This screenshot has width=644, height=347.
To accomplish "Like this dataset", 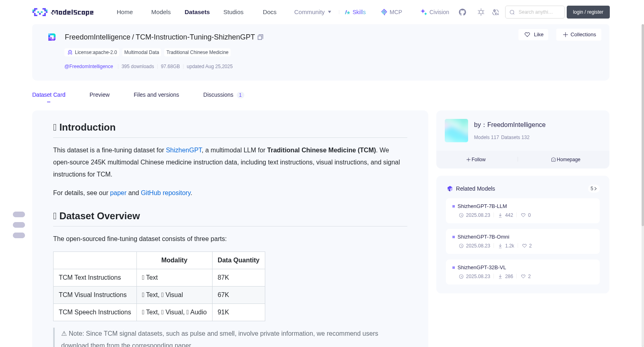I will [x=533, y=35].
